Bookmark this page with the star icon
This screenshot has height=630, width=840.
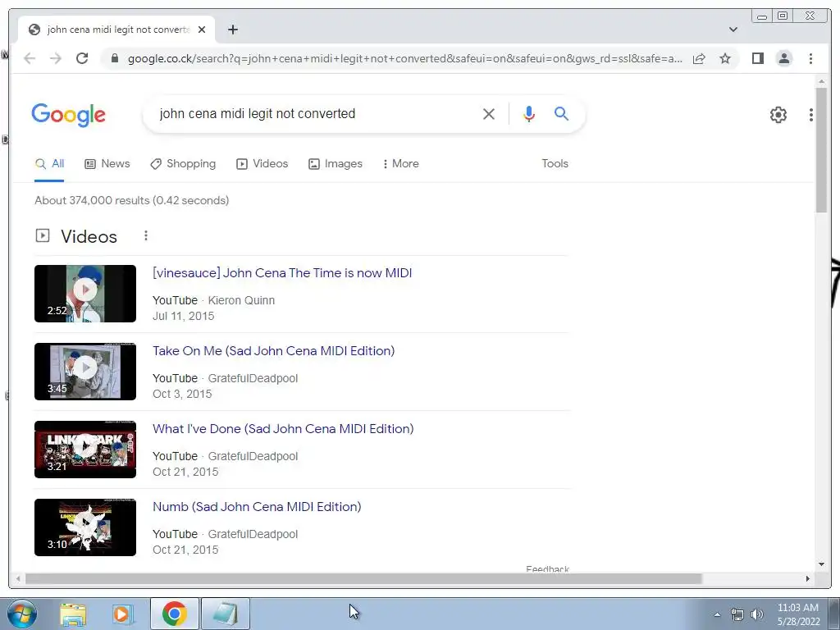pyautogui.click(x=725, y=58)
